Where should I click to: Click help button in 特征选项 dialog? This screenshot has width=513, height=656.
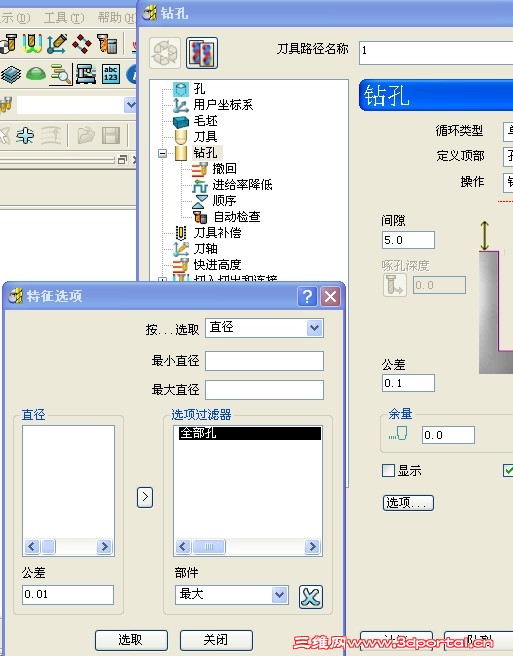tap(307, 297)
